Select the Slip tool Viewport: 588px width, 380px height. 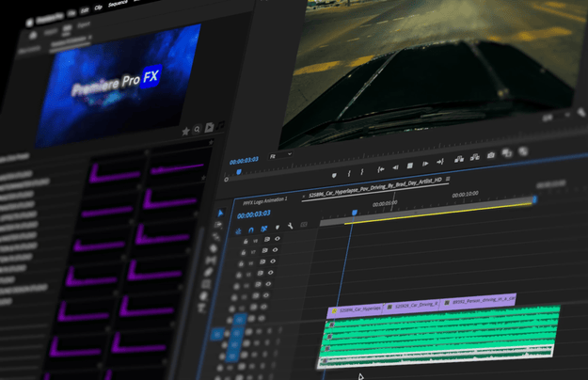point(211,261)
